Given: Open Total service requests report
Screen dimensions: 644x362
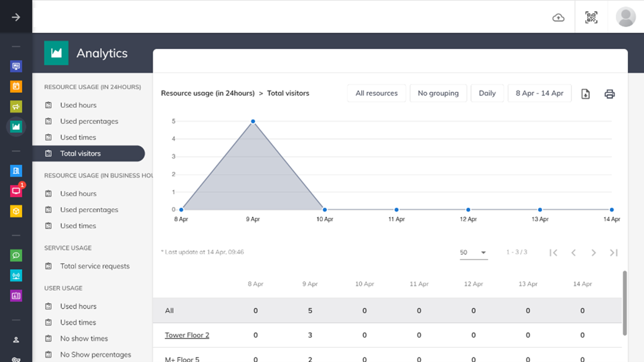Looking at the screenshot, I should (95, 266).
